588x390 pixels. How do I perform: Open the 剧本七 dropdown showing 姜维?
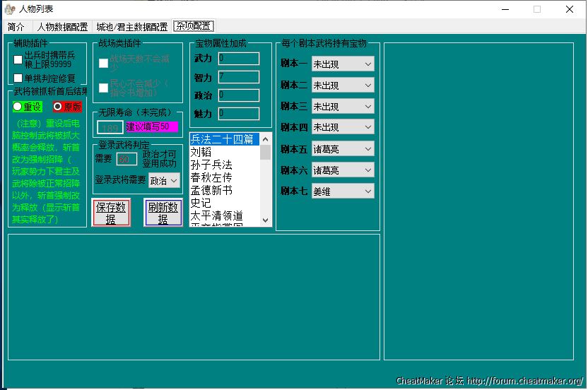pos(343,191)
